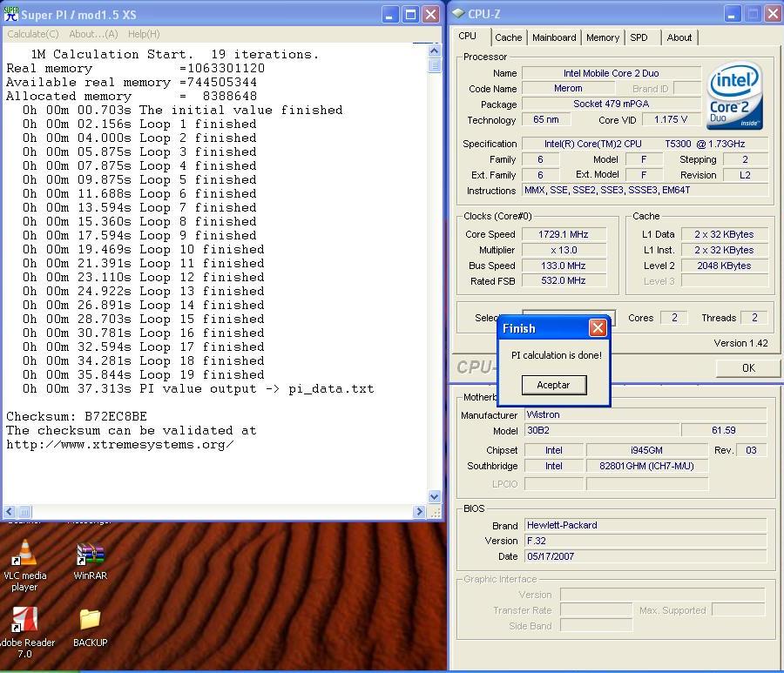Viewport: 784px width, 673px height.
Task: Click the Super PI title bar icon
Action: click(11, 14)
